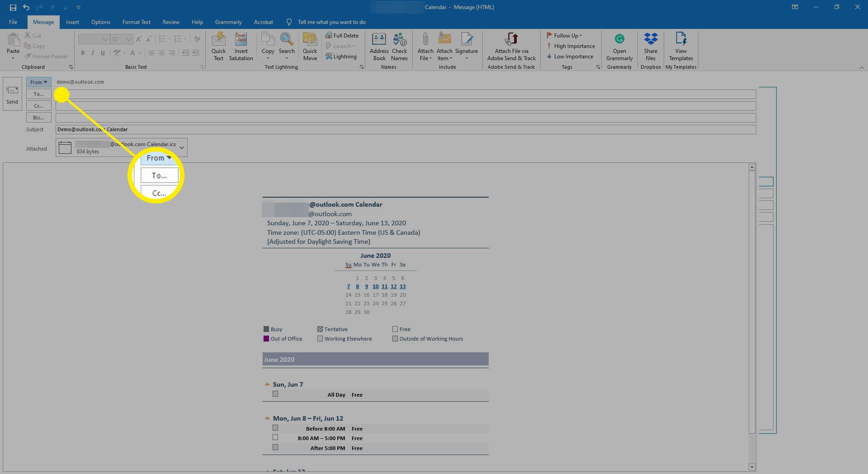Open the Clipboard dialog launcher
Screen dimensions: 868x474
tap(71, 67)
